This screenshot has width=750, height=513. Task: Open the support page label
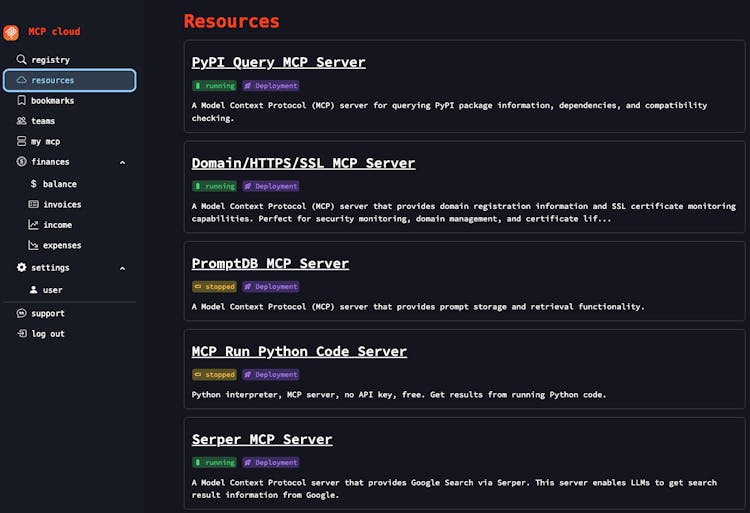(x=48, y=313)
